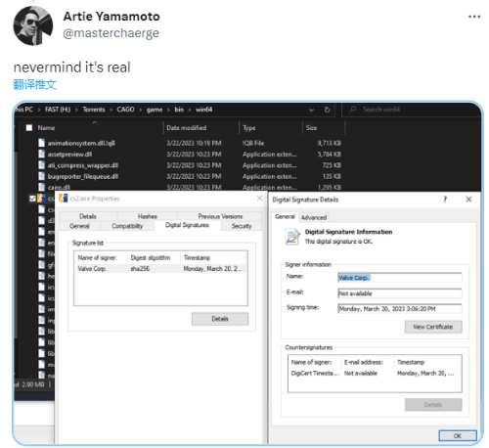Click the disabled Details button under Countersignatures

(433, 405)
